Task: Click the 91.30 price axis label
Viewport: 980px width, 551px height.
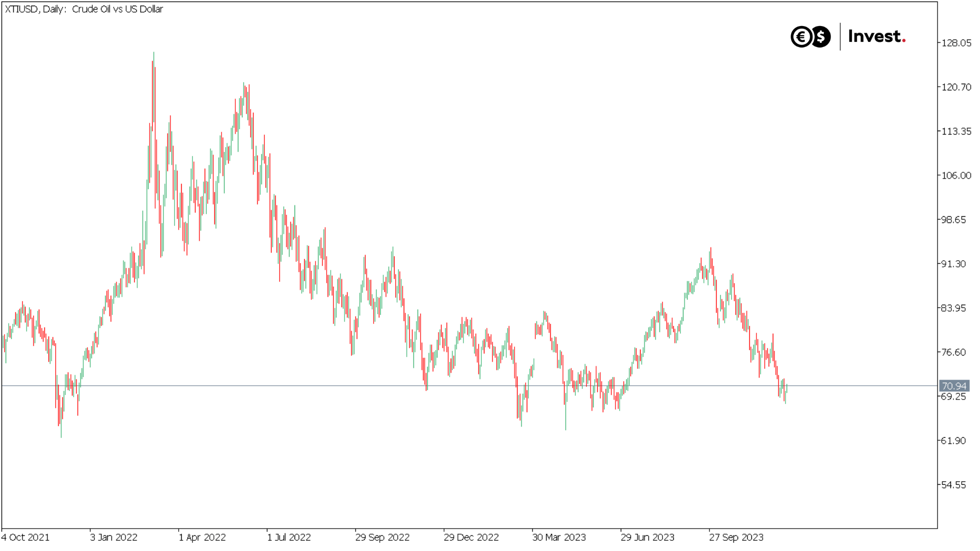Action: [x=954, y=264]
